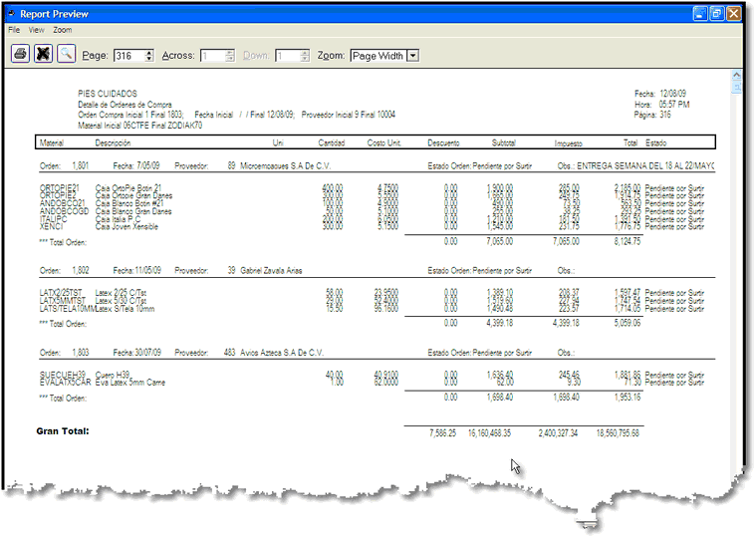This screenshot has width=756, height=539.
Task: Click the Report Preview title bar icon
Action: click(x=11, y=14)
